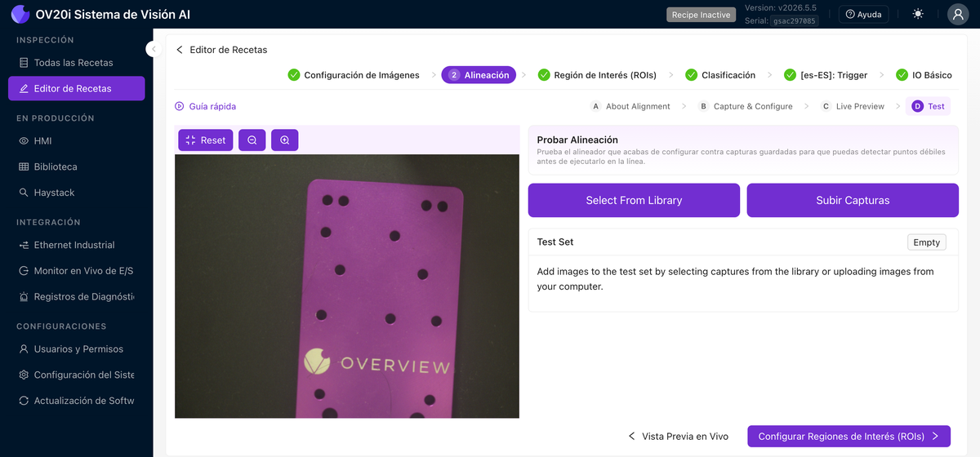The height and width of the screenshot is (457, 980).
Task: Click the purple part preview image
Action: tap(347, 286)
